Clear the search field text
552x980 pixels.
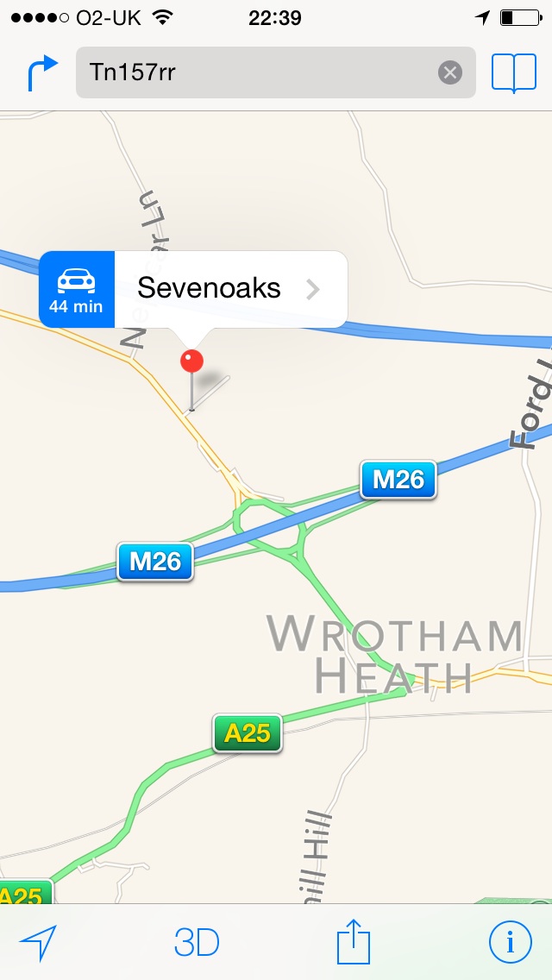click(450, 73)
